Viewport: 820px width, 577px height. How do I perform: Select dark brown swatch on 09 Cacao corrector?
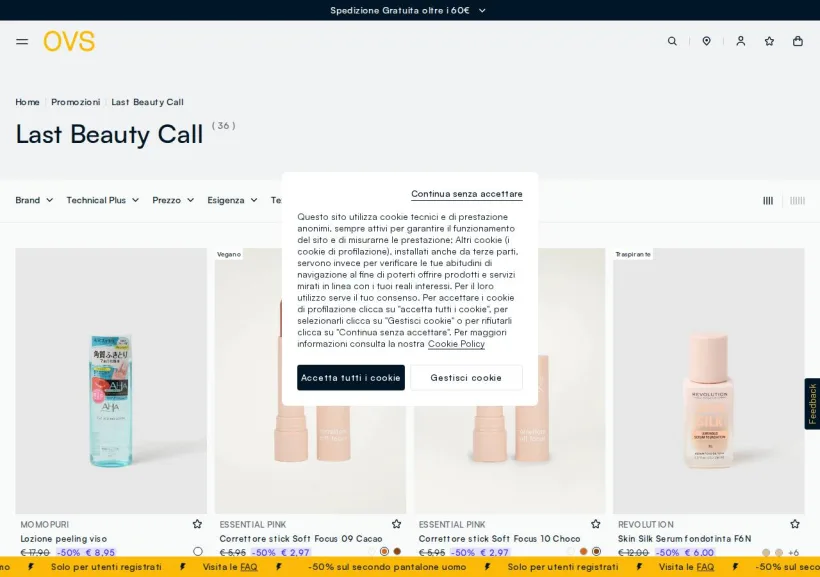click(x=397, y=551)
